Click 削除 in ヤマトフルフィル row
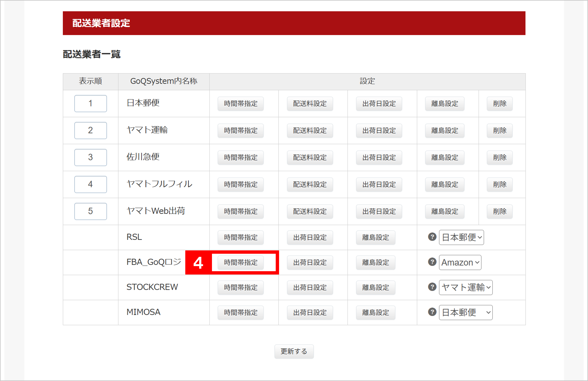 [500, 185]
